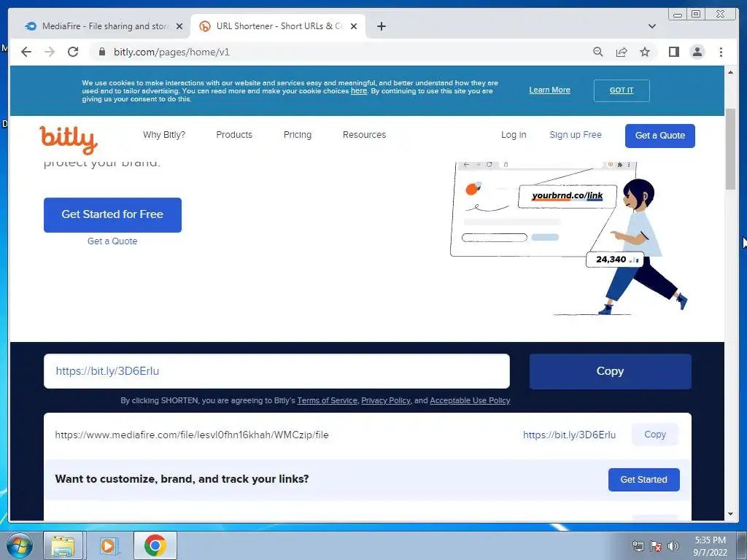Close the MediaFire tab

[179, 26]
